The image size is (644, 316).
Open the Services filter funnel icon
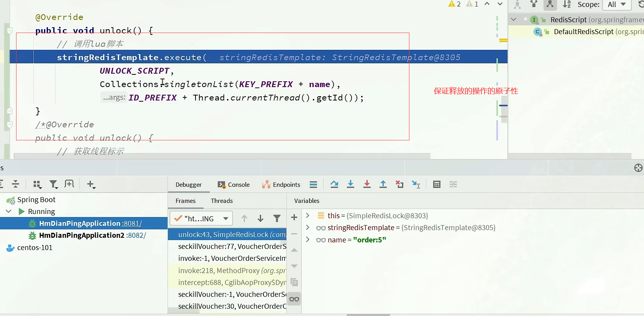pyautogui.click(x=54, y=184)
